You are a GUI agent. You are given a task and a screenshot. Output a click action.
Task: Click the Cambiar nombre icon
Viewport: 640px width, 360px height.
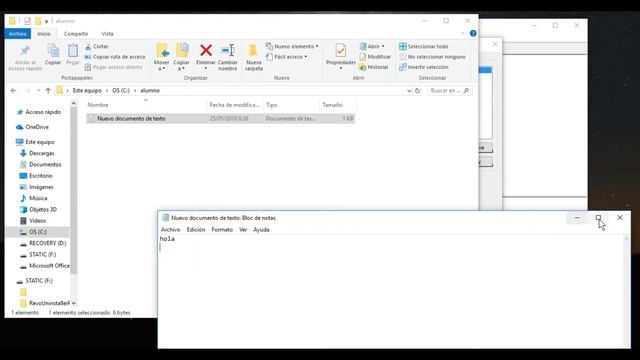(x=228, y=50)
